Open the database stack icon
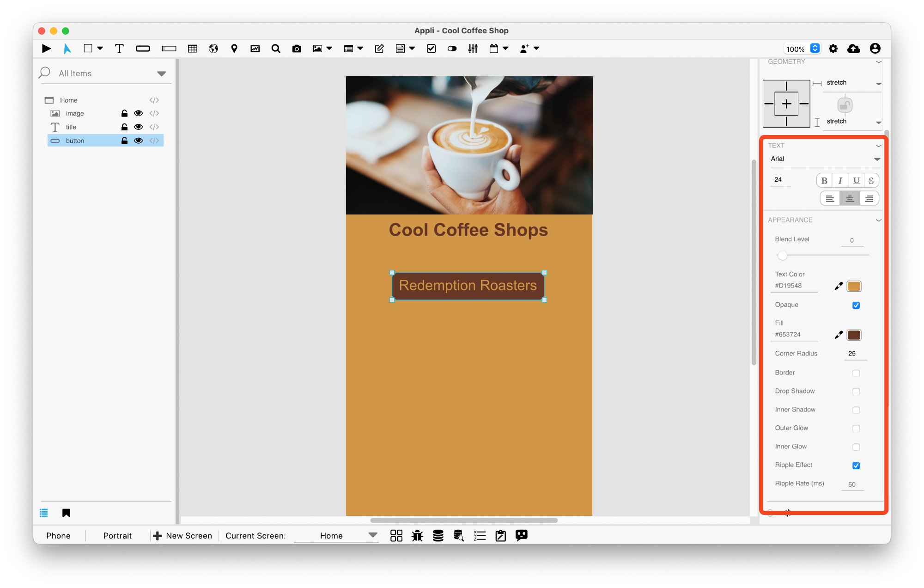The image size is (924, 588). pyautogui.click(x=438, y=535)
